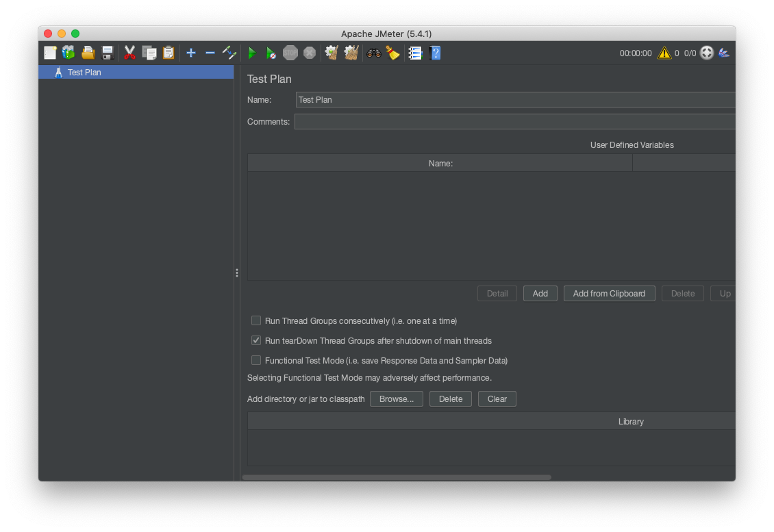Image resolution: width=774 pixels, height=532 pixels.
Task: Click the 00:00:00 elapsed time display
Action: coord(635,53)
